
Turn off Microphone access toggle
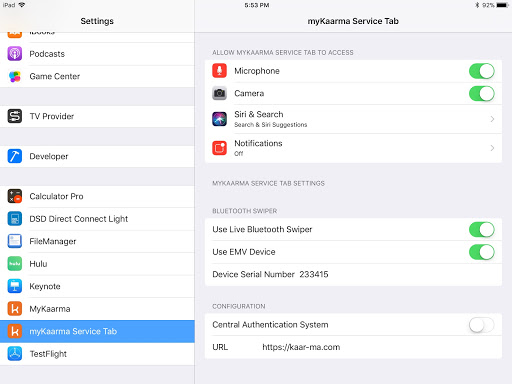[x=482, y=71]
